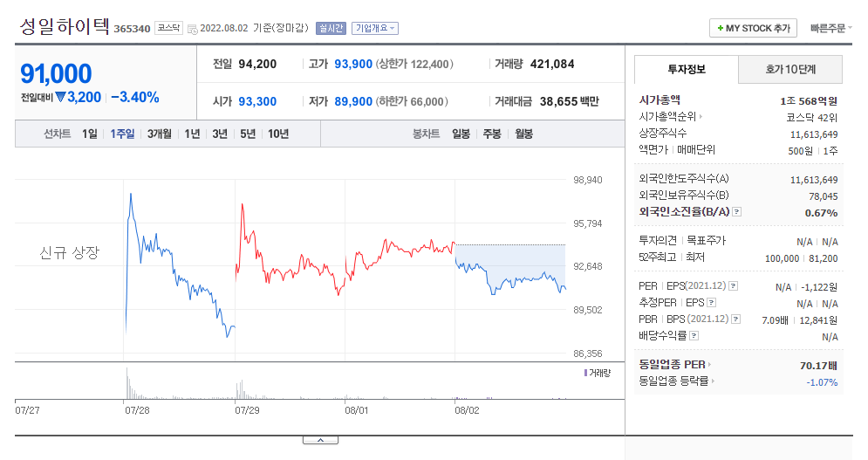Click the 동일업종 등락률 value -1.07%
The image size is (868, 460).
(822, 382)
